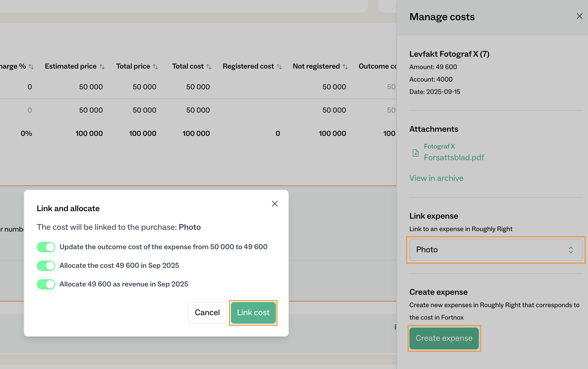Click sort arrows next to Estimated price
The height and width of the screenshot is (369, 588).
102,67
